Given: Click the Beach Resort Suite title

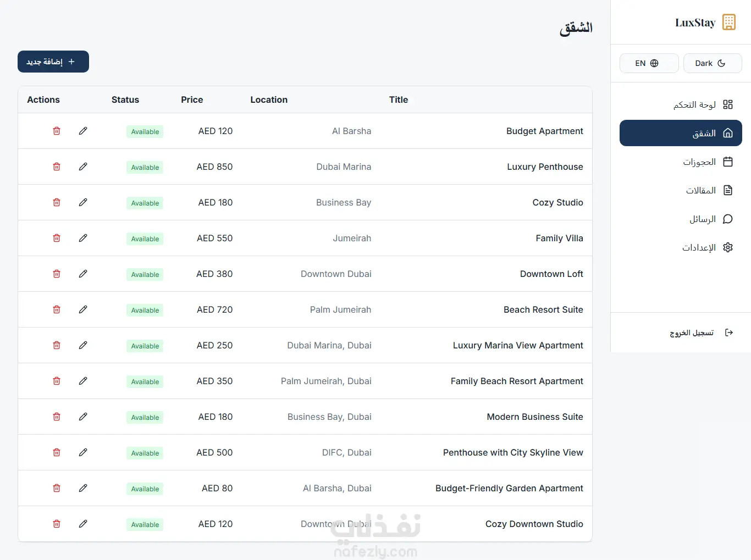Looking at the screenshot, I should click(x=543, y=309).
